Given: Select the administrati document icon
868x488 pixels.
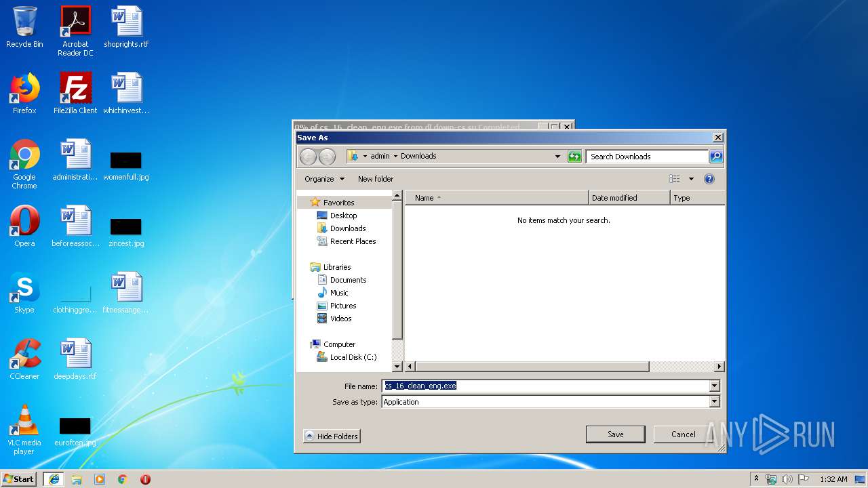Looking at the screenshot, I should coord(75,160).
